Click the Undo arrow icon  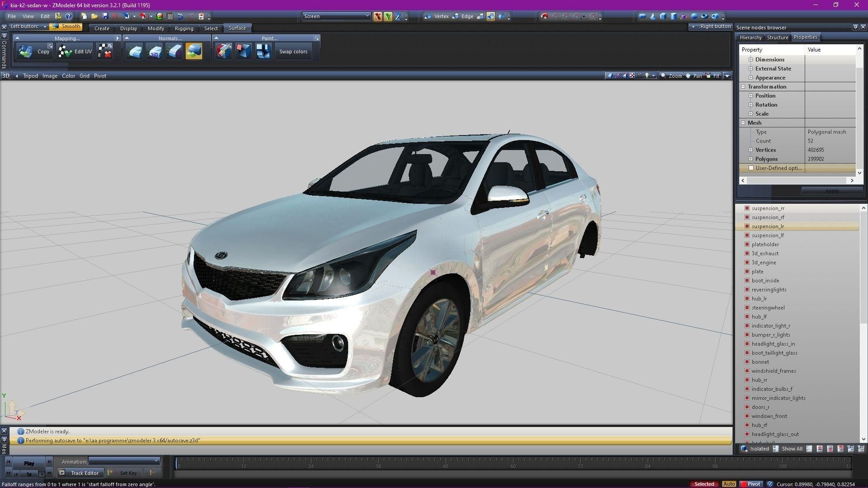(x=180, y=16)
